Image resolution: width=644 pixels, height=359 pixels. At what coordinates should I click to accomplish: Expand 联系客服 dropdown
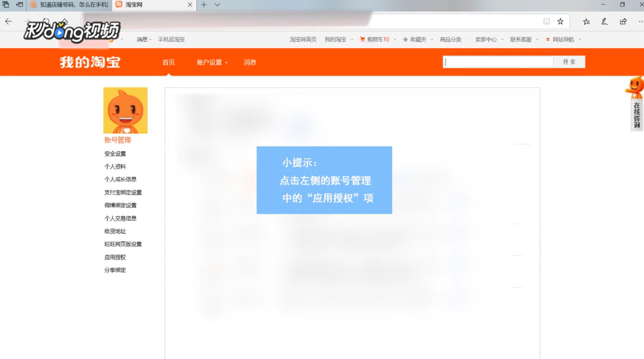pos(523,39)
